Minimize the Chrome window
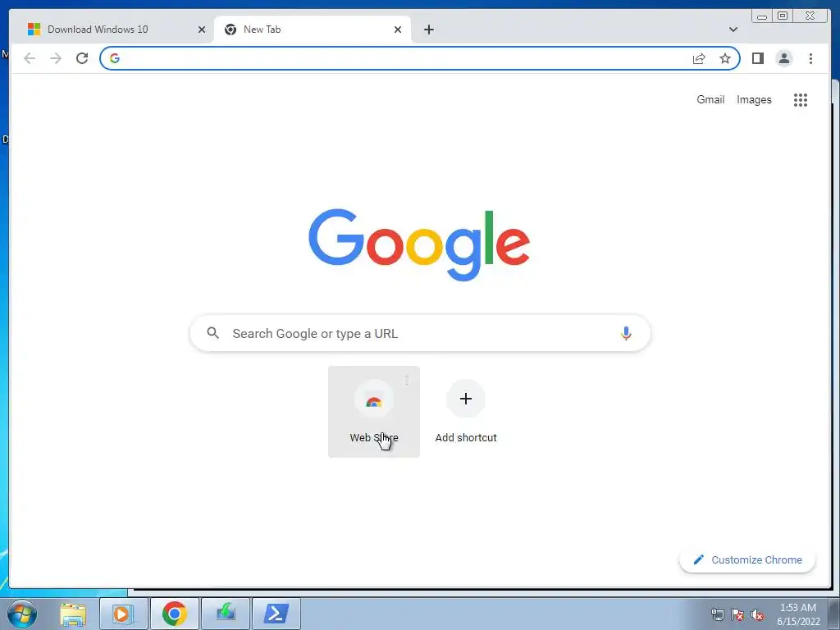Viewport: 840px width, 630px height. pos(762,16)
